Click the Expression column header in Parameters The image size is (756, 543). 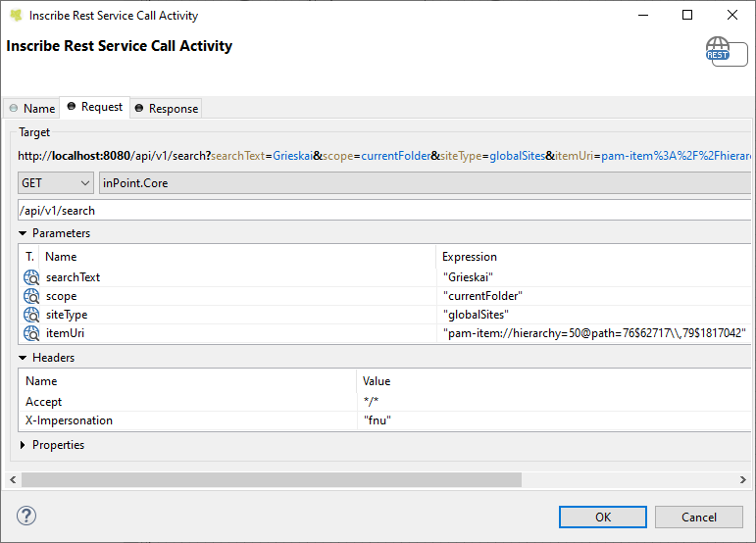(593, 257)
